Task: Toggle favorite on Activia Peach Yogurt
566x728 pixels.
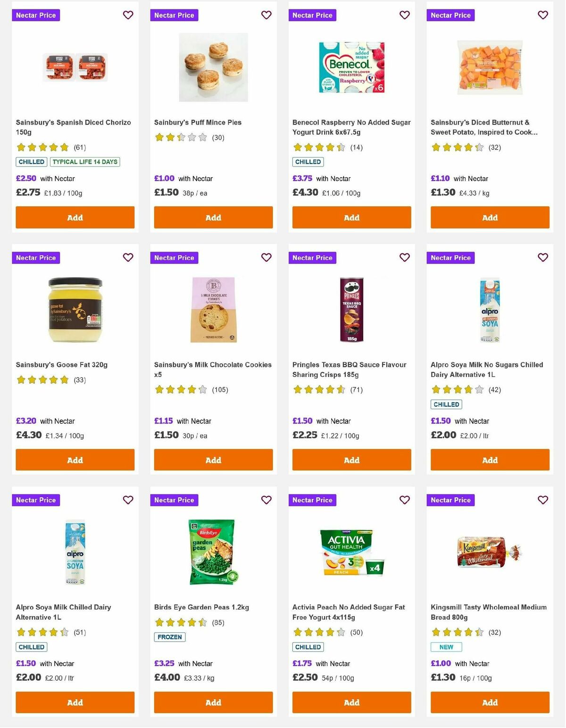Action: point(404,500)
